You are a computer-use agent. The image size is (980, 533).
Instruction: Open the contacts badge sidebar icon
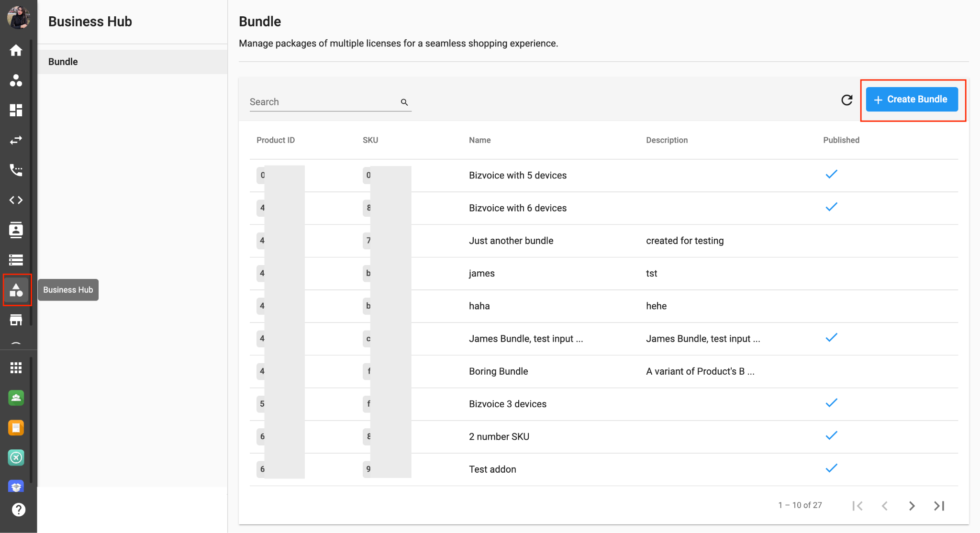(x=16, y=230)
